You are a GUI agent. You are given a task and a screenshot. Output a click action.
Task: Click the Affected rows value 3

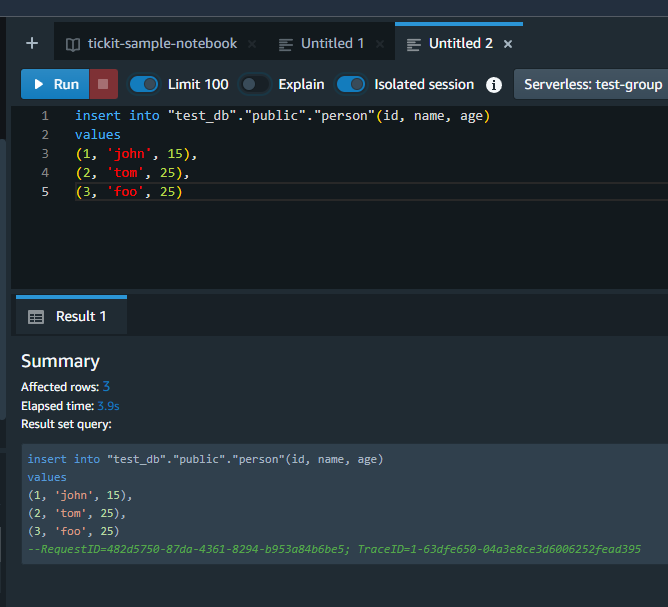click(106, 386)
